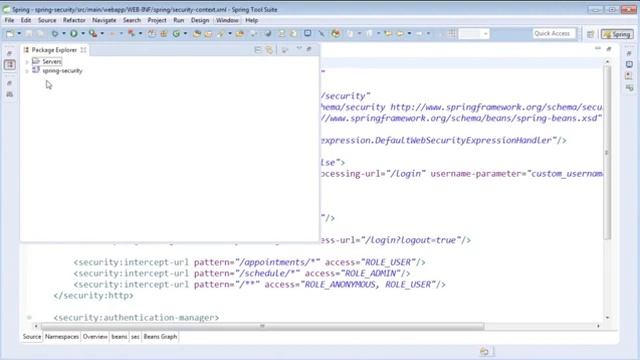Expand the Servers tree node

27,62
